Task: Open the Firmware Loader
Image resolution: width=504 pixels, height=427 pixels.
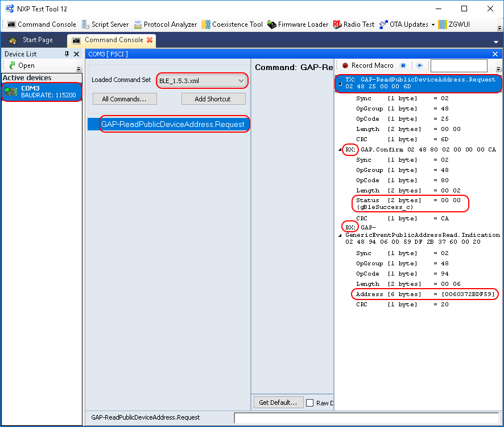Action: [298, 24]
